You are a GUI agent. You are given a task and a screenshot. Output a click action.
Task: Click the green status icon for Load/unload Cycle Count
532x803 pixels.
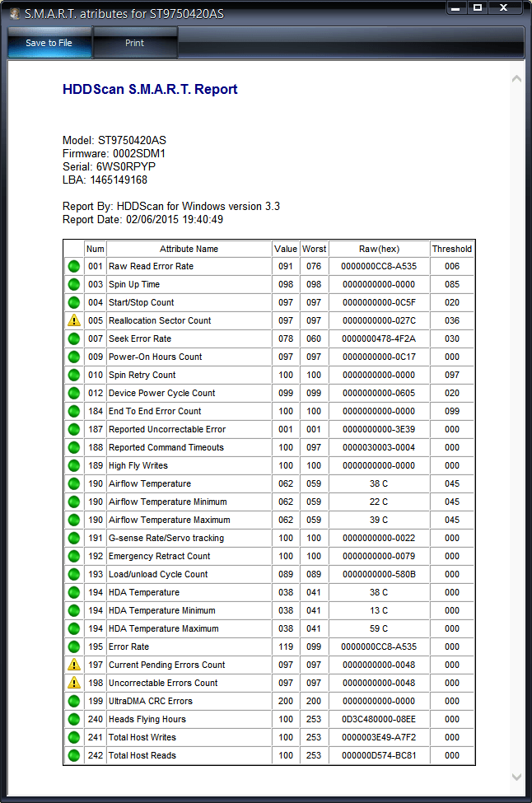tap(74, 574)
